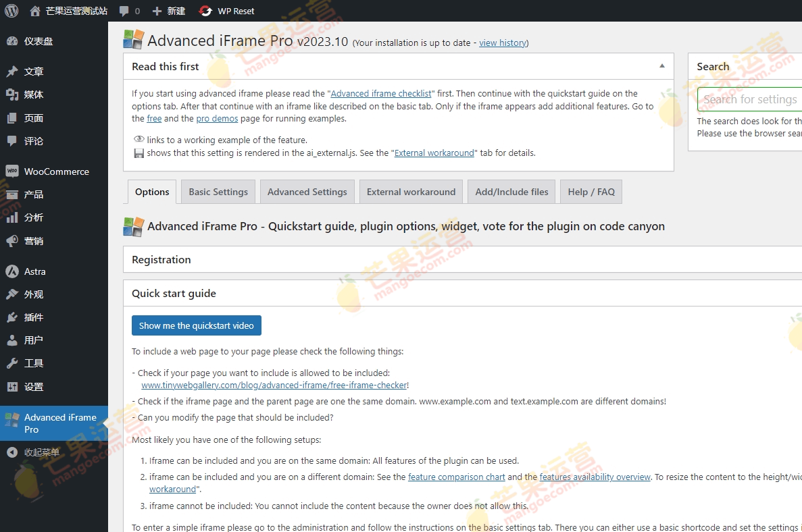Open the Help / FAQ tab
The image size is (802, 532).
tap(591, 191)
